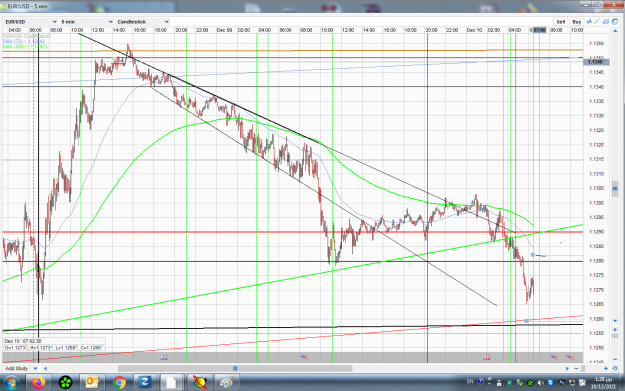The height and width of the screenshot is (391, 625).
Task: Open the blue Z app on the taskbar
Action: [x=144, y=383]
